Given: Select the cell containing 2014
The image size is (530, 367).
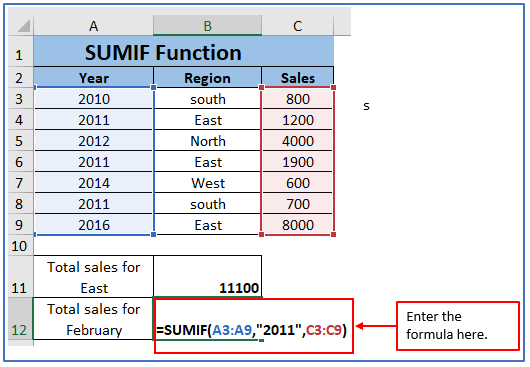Looking at the screenshot, I should (x=94, y=182).
